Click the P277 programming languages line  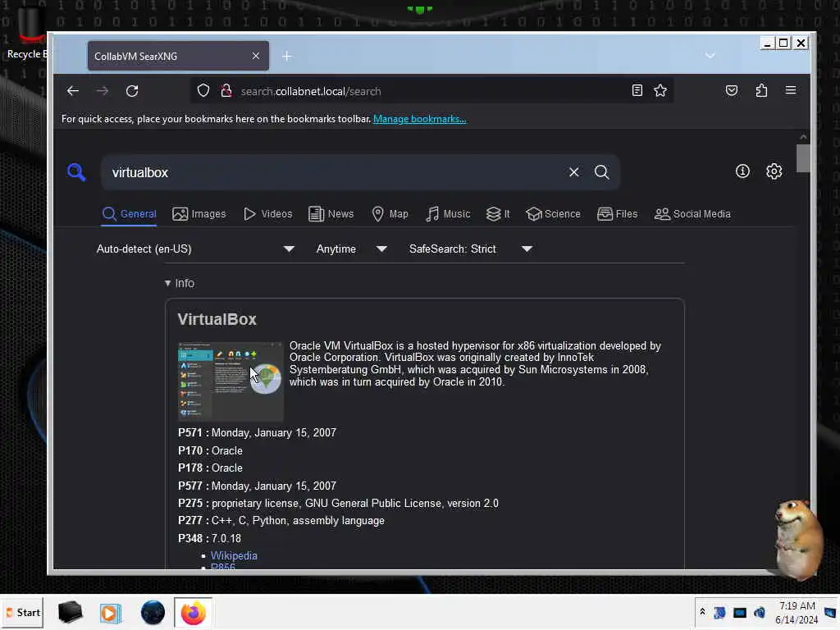coord(281,521)
